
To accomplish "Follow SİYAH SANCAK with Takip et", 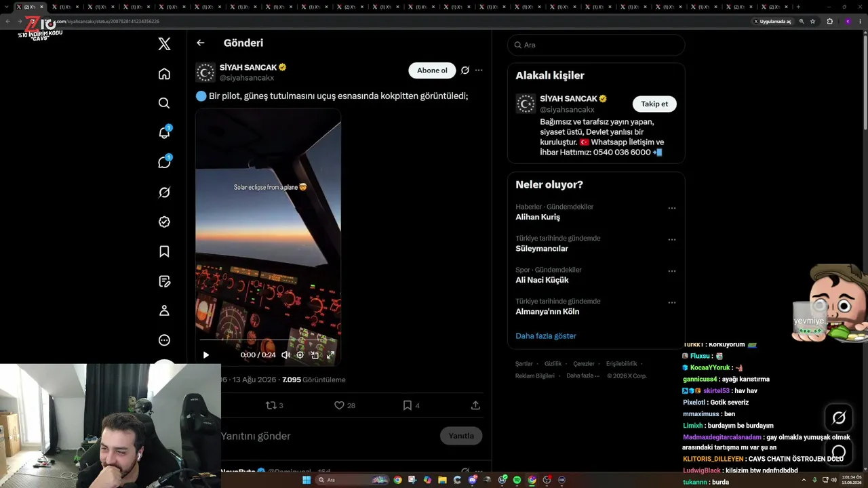I will pyautogui.click(x=654, y=104).
